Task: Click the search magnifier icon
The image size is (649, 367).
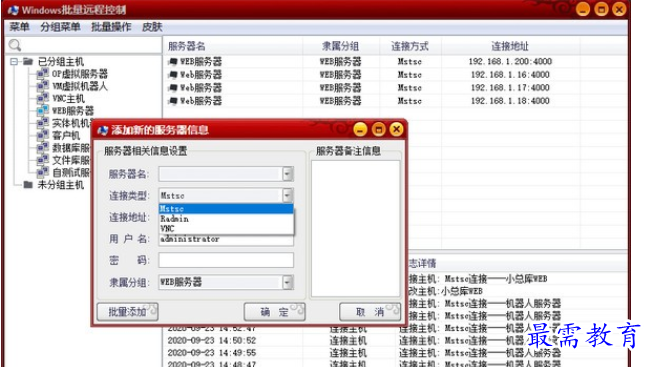Action: tap(15, 45)
